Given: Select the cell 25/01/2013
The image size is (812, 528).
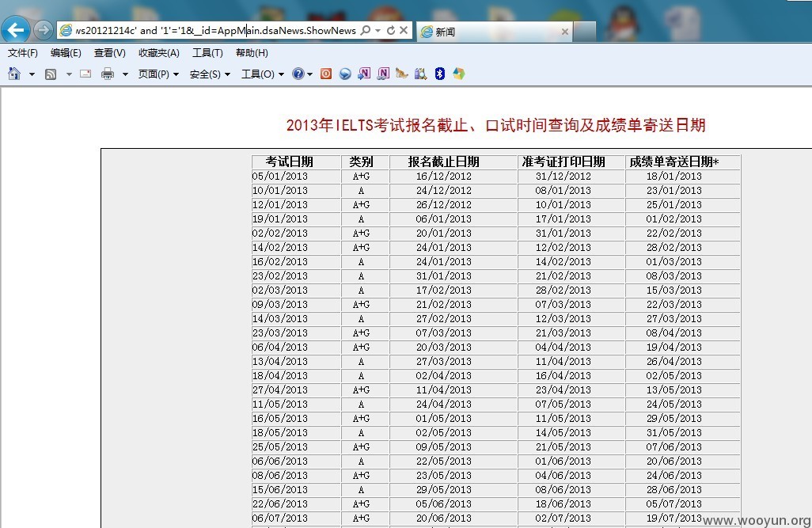Looking at the screenshot, I should 674,205.
